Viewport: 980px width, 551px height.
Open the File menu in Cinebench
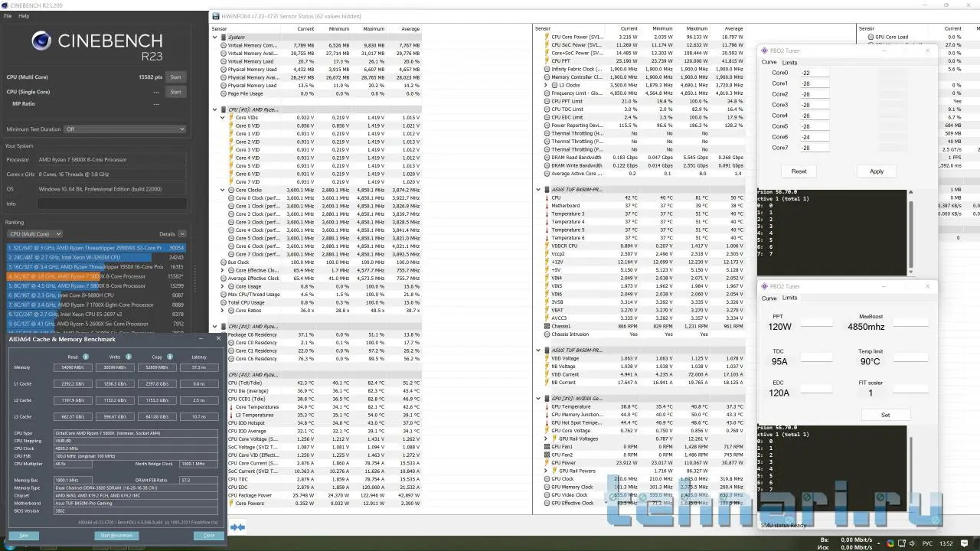[x=7, y=15]
